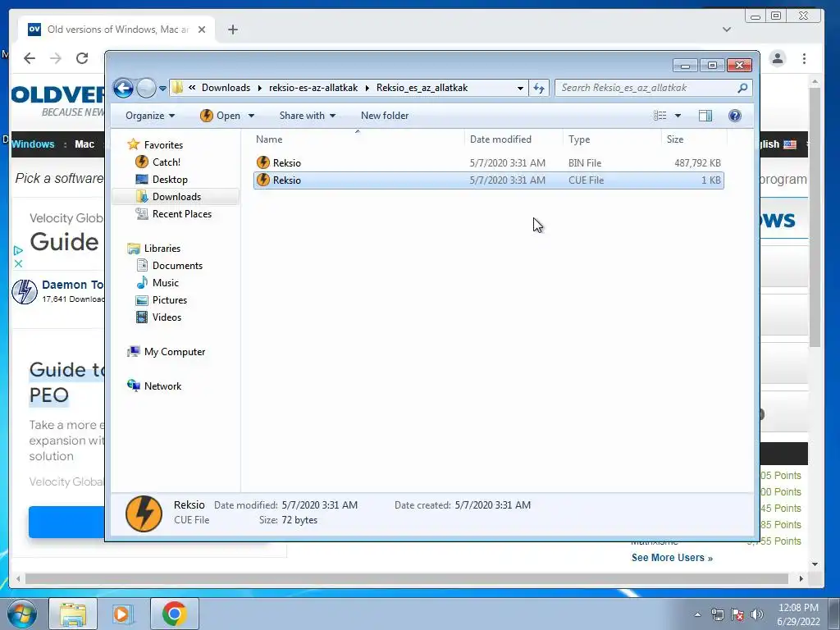Click the Reksio CUE file icon
The image size is (840, 630).
tap(263, 180)
